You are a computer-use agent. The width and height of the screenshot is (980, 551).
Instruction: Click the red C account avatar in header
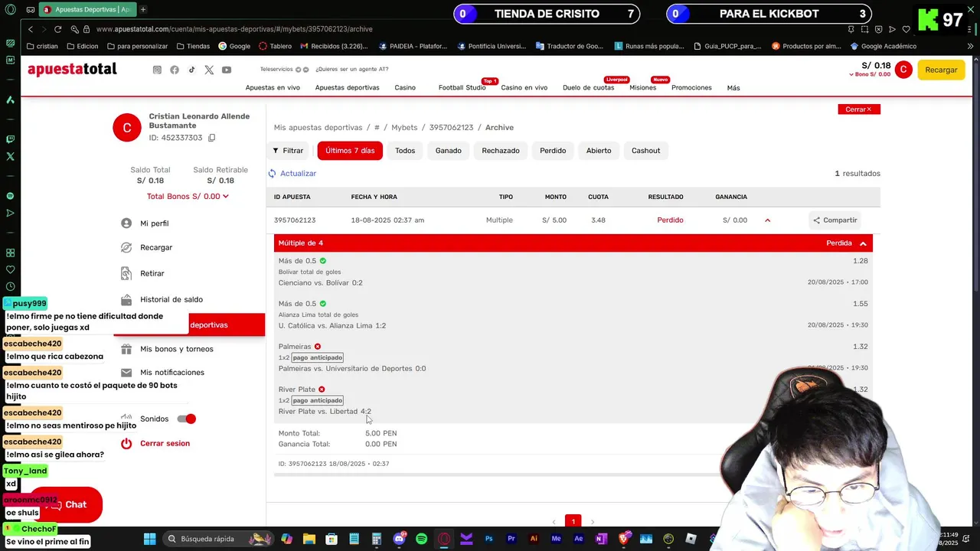point(903,70)
